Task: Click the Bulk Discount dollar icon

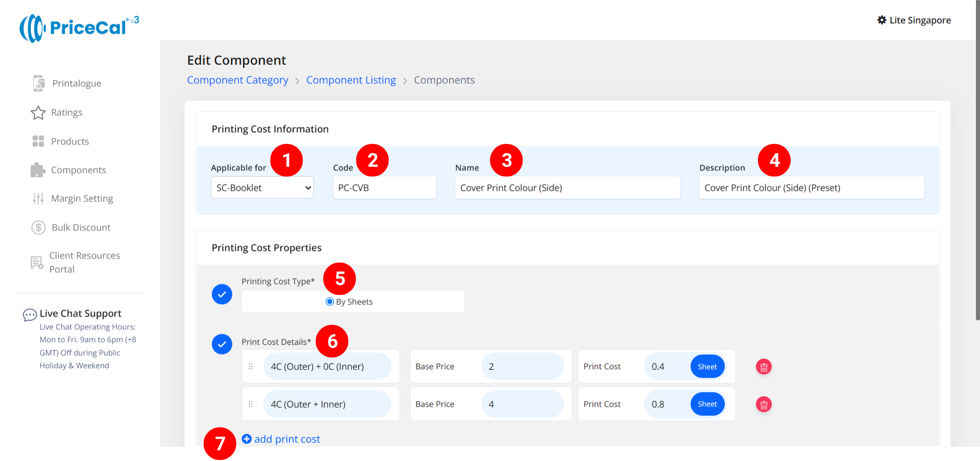Action: click(38, 227)
